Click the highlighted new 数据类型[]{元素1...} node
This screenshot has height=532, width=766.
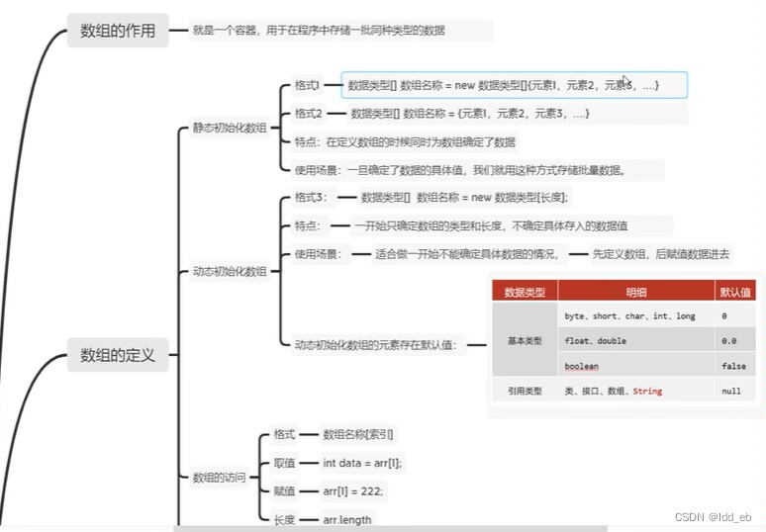pos(514,85)
